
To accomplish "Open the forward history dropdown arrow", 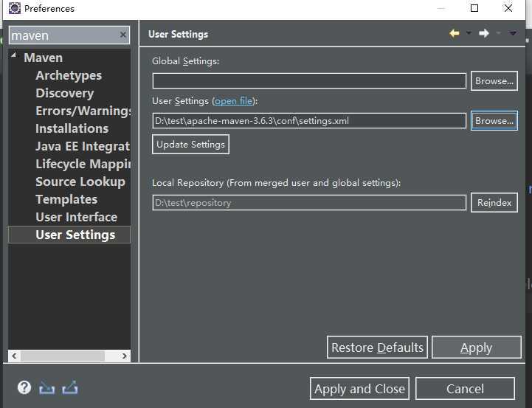I will point(498,33).
